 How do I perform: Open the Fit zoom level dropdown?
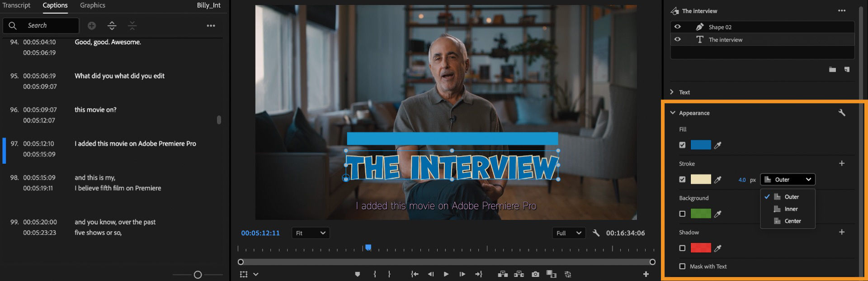pyautogui.click(x=311, y=233)
